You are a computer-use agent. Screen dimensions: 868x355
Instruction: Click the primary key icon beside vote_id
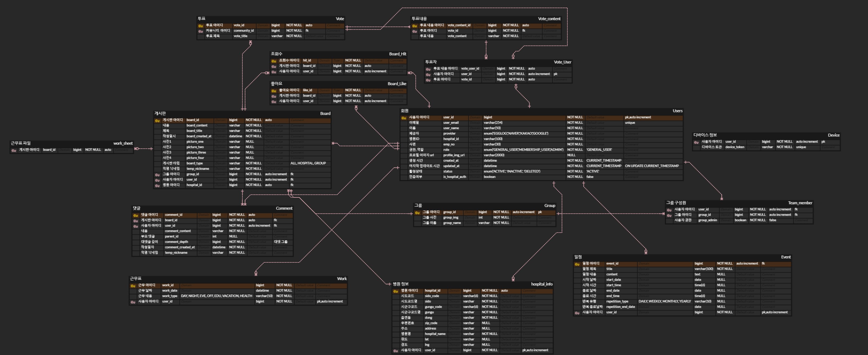tap(201, 26)
